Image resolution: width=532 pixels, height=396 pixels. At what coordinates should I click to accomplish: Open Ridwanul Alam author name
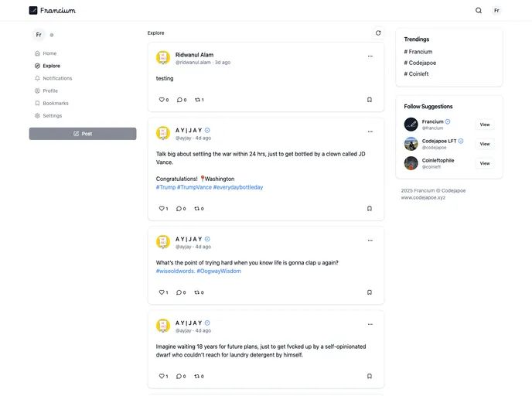(194, 55)
